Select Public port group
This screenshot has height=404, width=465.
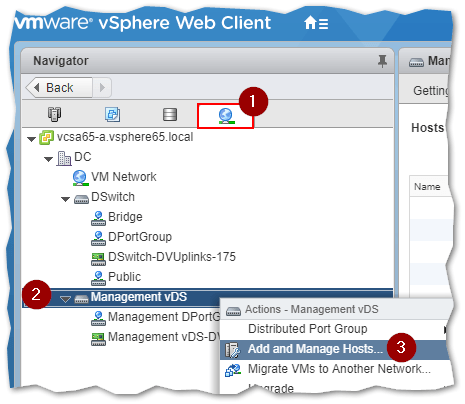(x=124, y=277)
